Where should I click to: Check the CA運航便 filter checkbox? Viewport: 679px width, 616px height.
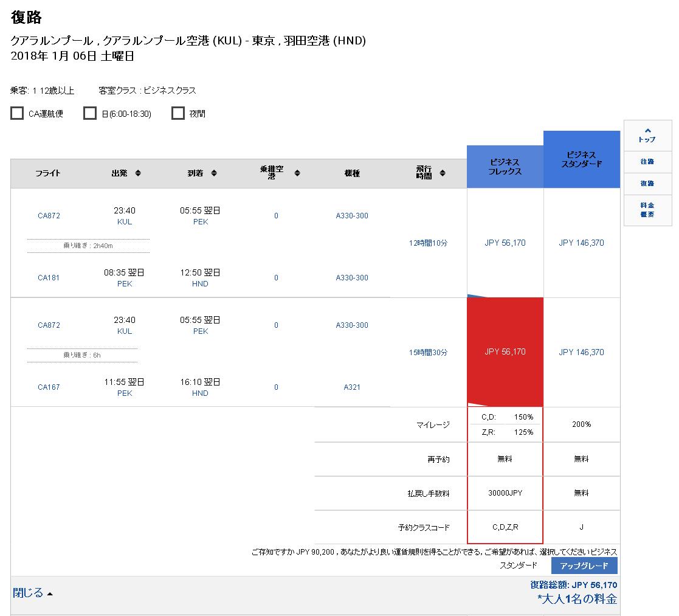click(17, 114)
